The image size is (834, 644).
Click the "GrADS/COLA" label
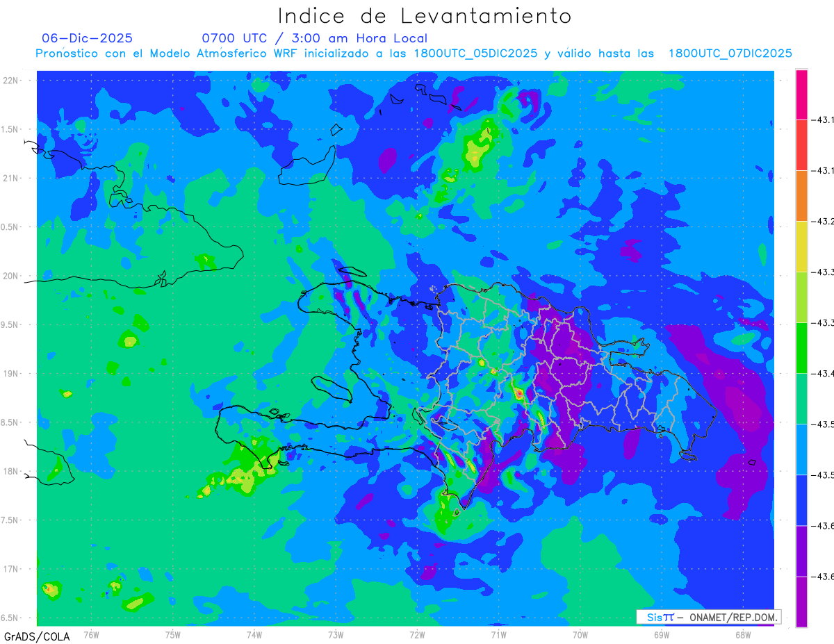(37, 636)
